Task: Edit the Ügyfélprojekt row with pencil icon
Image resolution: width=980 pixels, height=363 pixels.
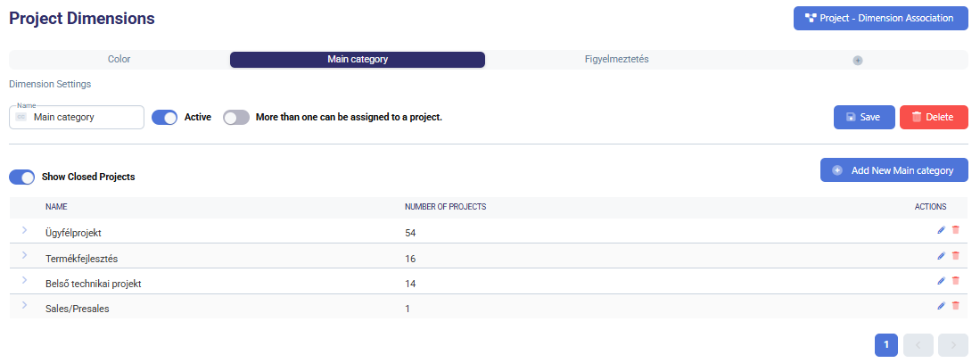Action: [x=941, y=230]
